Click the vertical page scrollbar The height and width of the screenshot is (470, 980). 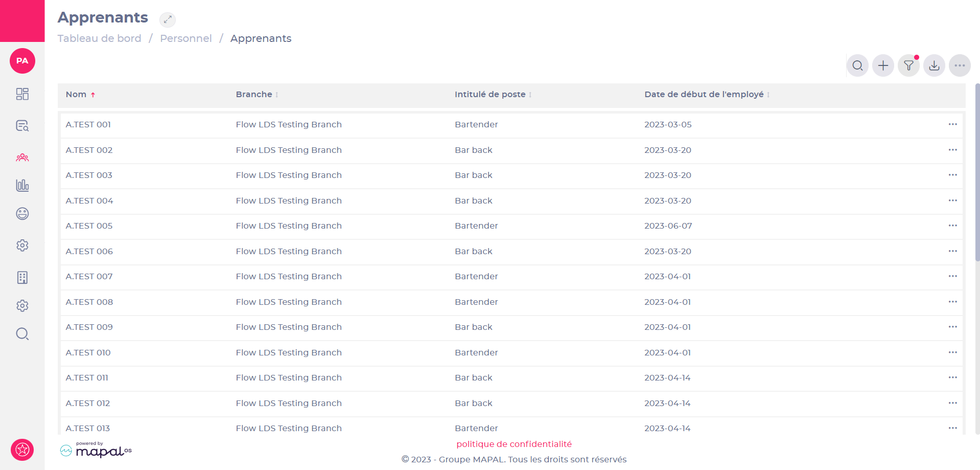coord(977,172)
